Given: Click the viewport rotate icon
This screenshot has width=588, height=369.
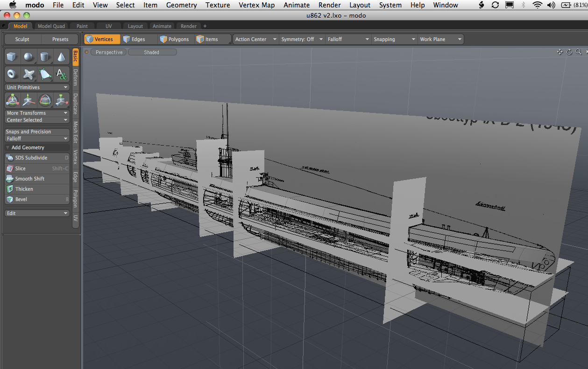Looking at the screenshot, I should (569, 52).
